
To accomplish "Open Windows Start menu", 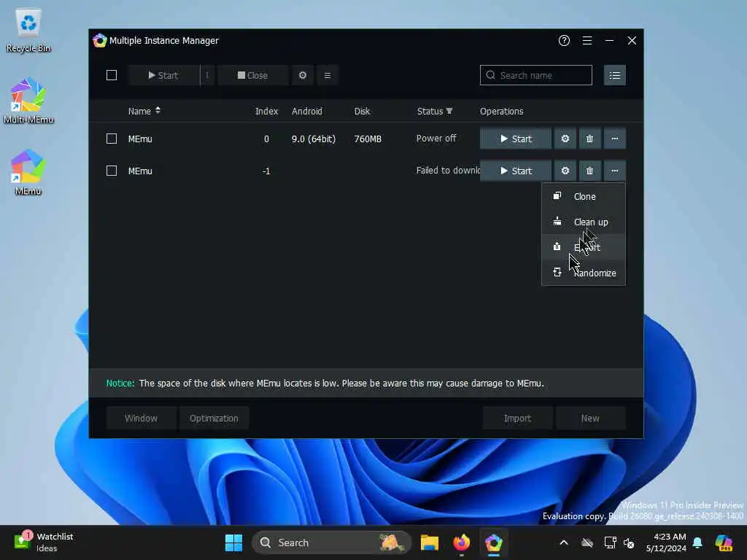I will pyautogui.click(x=233, y=542).
